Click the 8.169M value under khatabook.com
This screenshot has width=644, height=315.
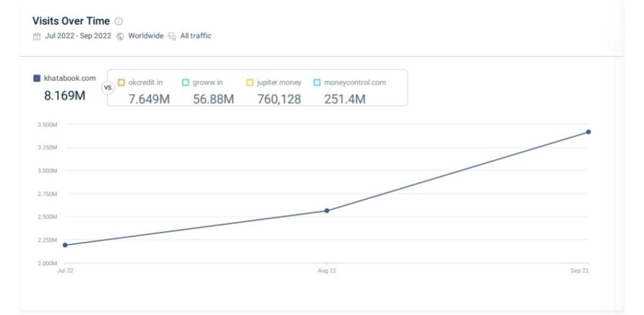[x=65, y=96]
